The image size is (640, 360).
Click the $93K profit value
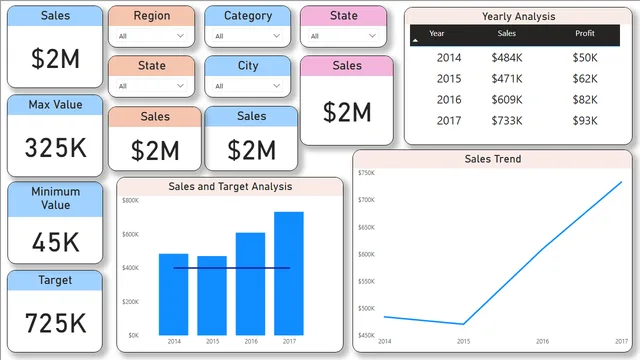click(584, 120)
